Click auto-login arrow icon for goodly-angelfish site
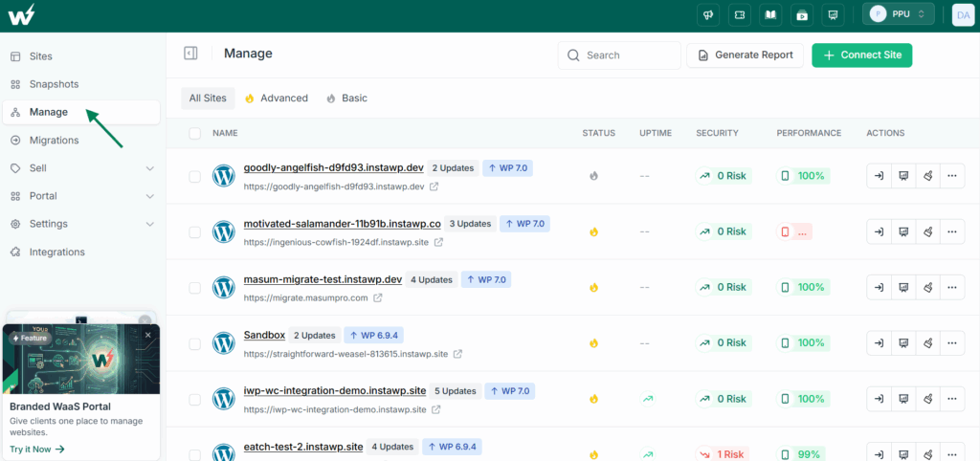This screenshot has width=980, height=461. (879, 176)
